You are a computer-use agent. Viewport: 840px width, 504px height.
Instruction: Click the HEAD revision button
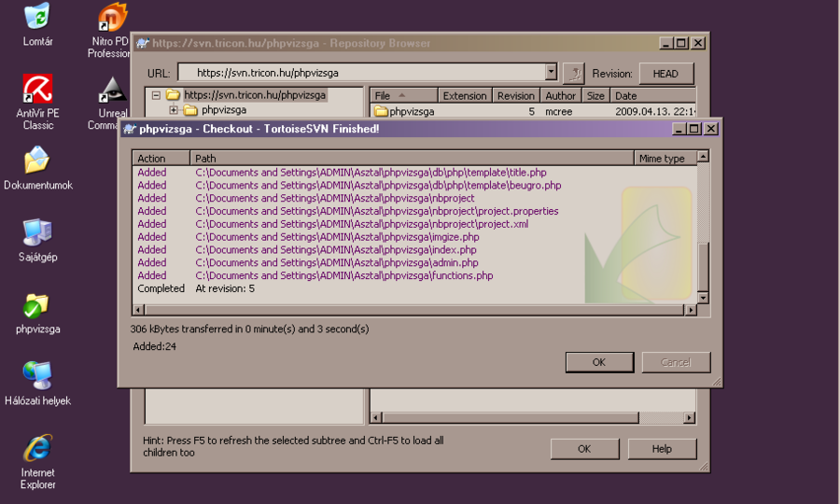point(665,74)
